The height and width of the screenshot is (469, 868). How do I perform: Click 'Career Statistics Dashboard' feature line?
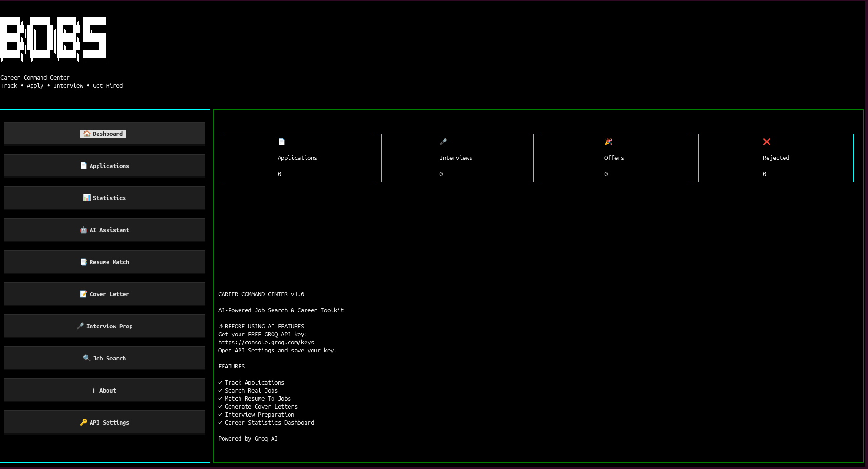(x=266, y=422)
